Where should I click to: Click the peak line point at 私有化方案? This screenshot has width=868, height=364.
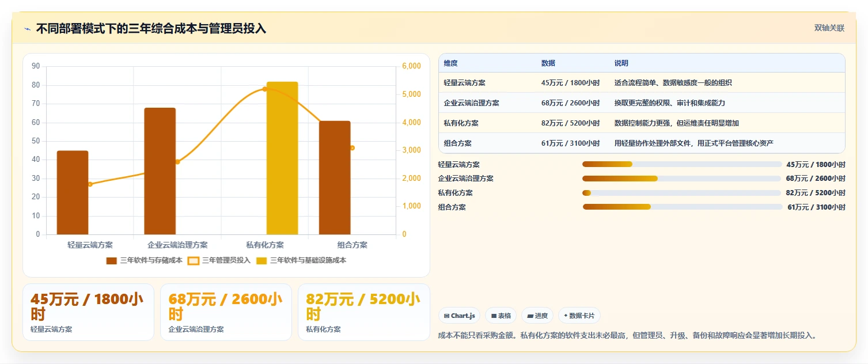[x=265, y=89]
